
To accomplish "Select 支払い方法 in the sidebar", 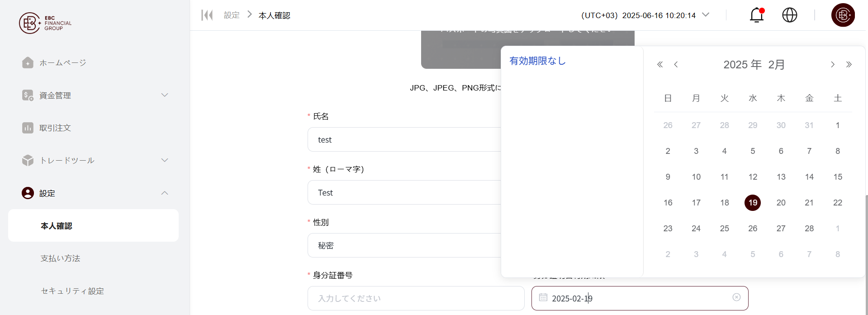I will [x=60, y=258].
